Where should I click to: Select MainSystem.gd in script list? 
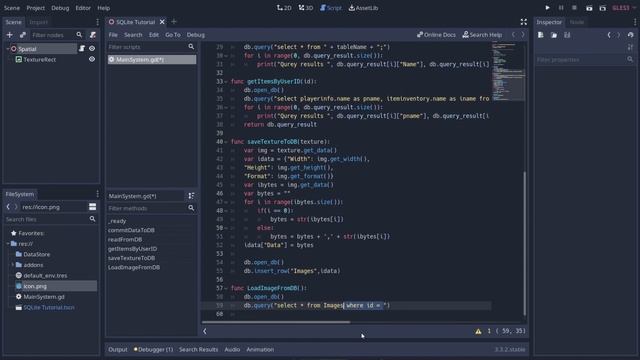[x=151, y=60]
